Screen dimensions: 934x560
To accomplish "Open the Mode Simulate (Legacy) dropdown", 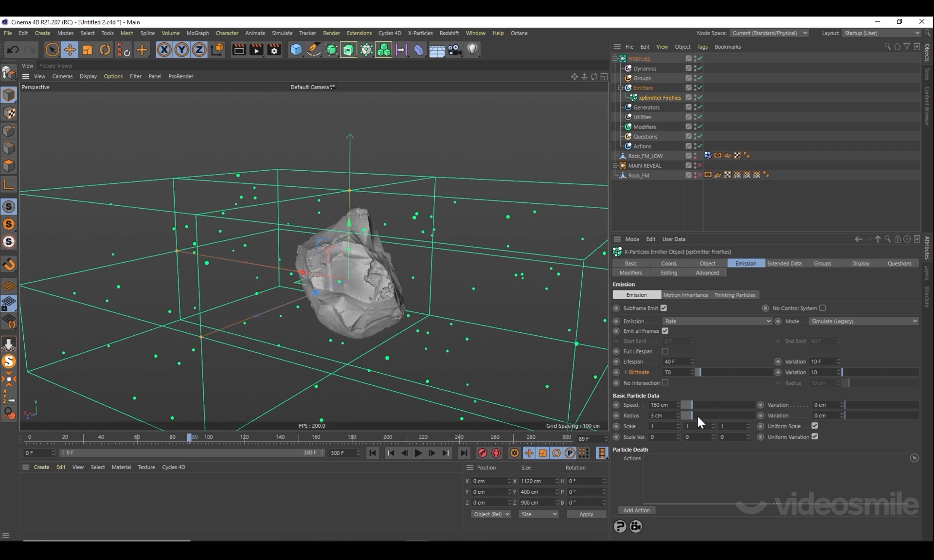I will [863, 321].
